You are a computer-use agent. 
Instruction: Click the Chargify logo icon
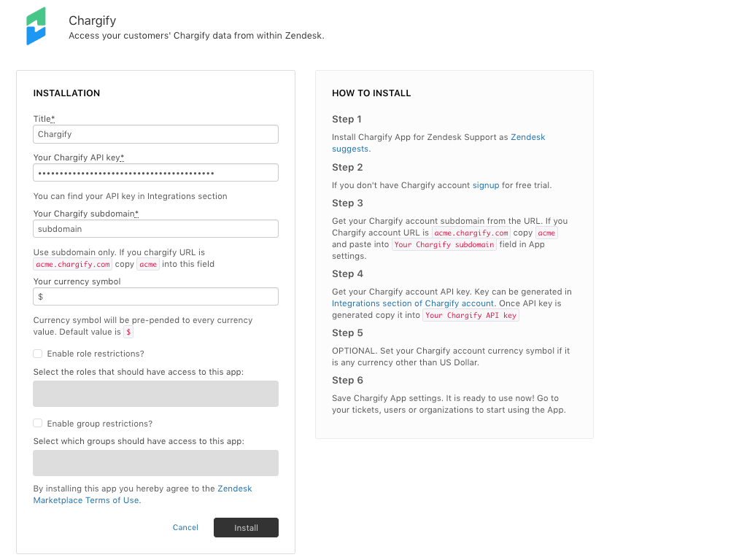(x=36, y=26)
